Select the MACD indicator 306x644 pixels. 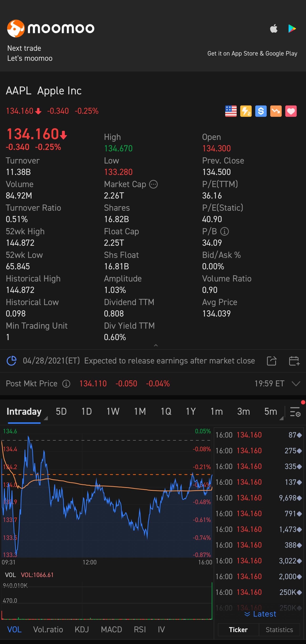pyautogui.click(x=111, y=629)
